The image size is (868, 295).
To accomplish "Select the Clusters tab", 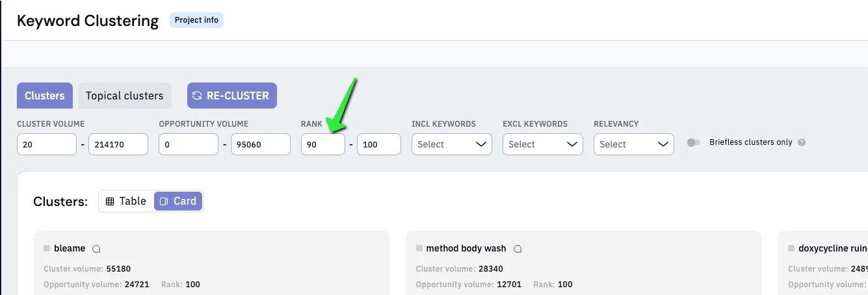I will [x=45, y=96].
